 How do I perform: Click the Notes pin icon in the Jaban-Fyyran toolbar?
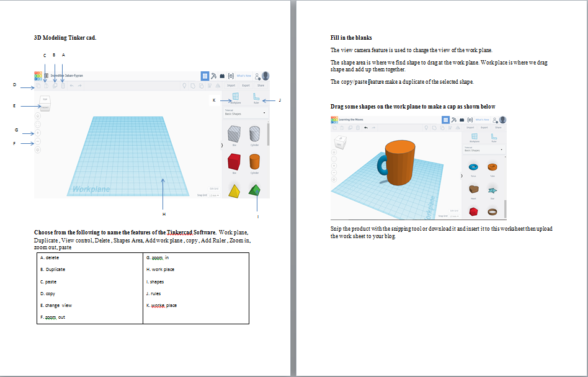tap(184, 86)
